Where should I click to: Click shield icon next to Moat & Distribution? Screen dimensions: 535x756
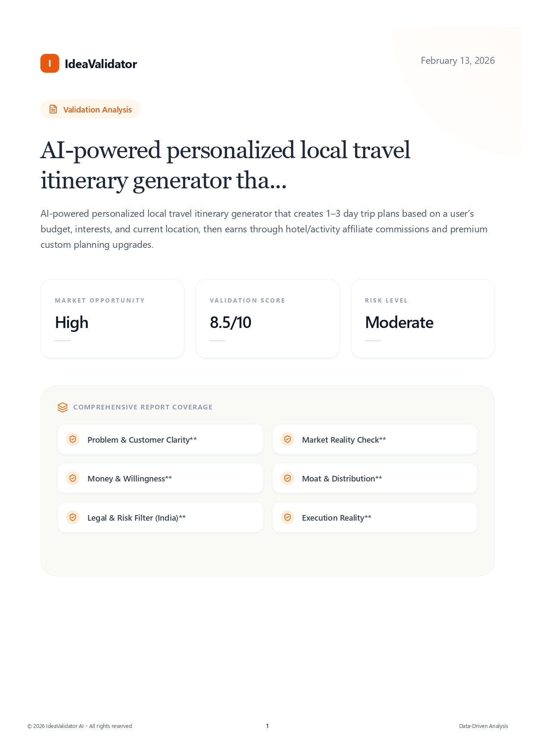pyautogui.click(x=287, y=478)
